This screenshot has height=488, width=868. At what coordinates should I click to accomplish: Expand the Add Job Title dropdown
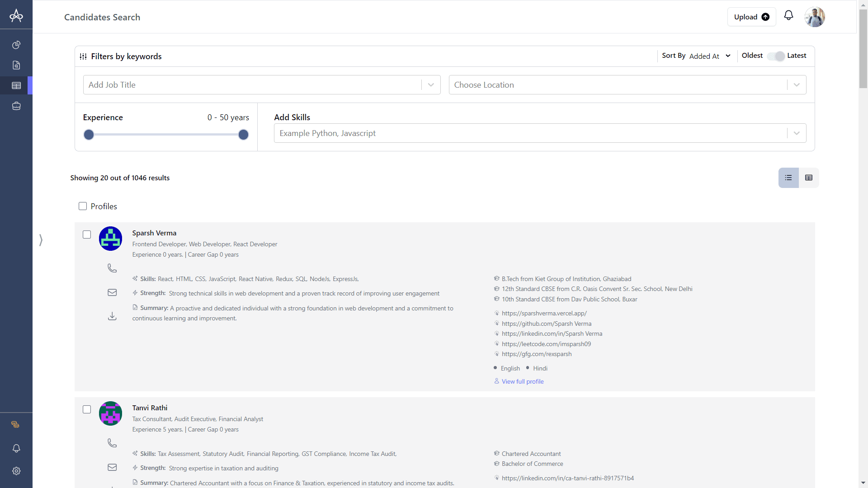pos(431,85)
